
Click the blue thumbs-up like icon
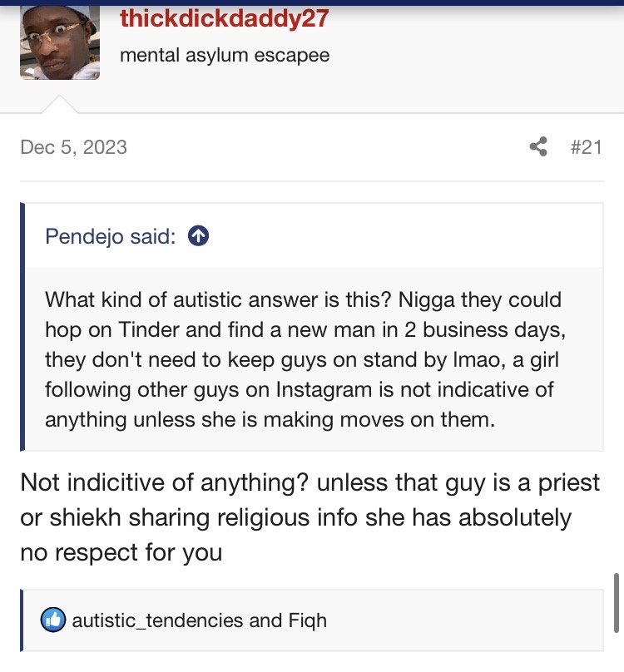[52, 620]
